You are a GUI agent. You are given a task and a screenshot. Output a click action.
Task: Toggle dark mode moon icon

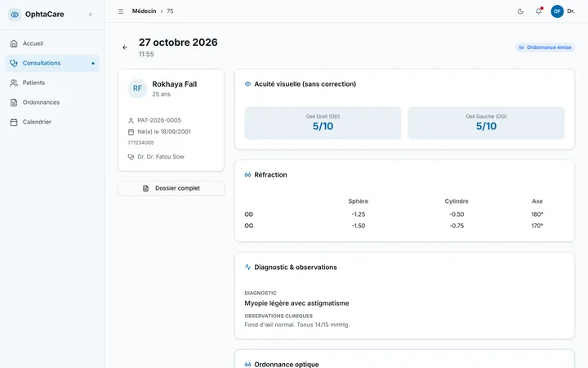520,11
